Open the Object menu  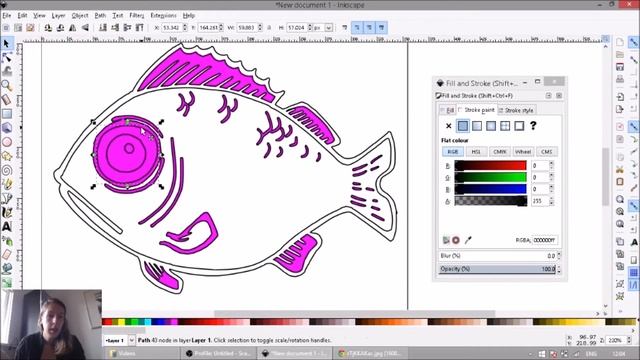[80, 16]
